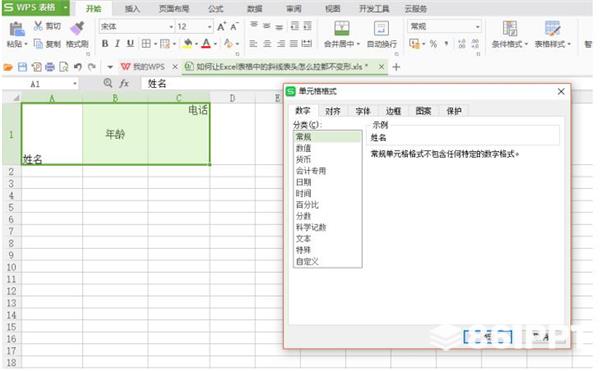
Task: Toggle italic formatting
Action: pyautogui.click(x=117, y=44)
